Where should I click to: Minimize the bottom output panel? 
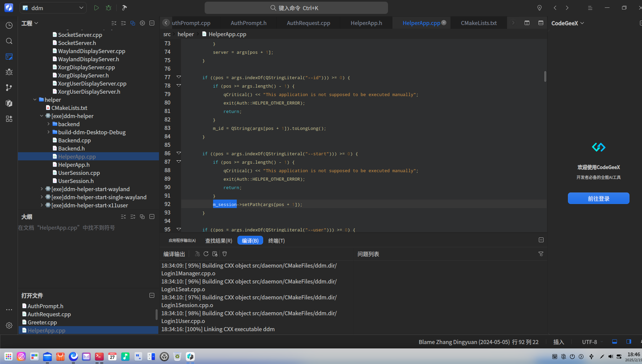tap(541, 240)
